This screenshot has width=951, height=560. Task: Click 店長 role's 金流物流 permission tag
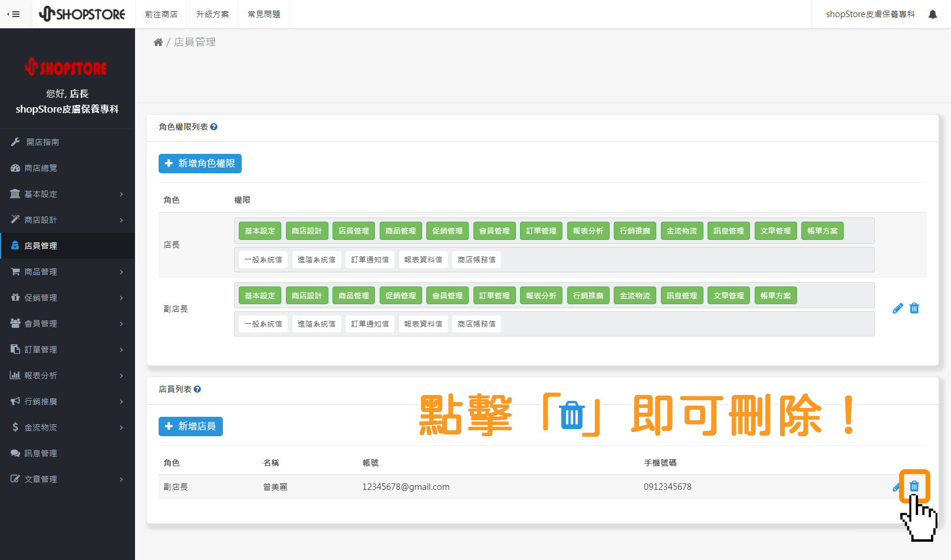tap(682, 231)
